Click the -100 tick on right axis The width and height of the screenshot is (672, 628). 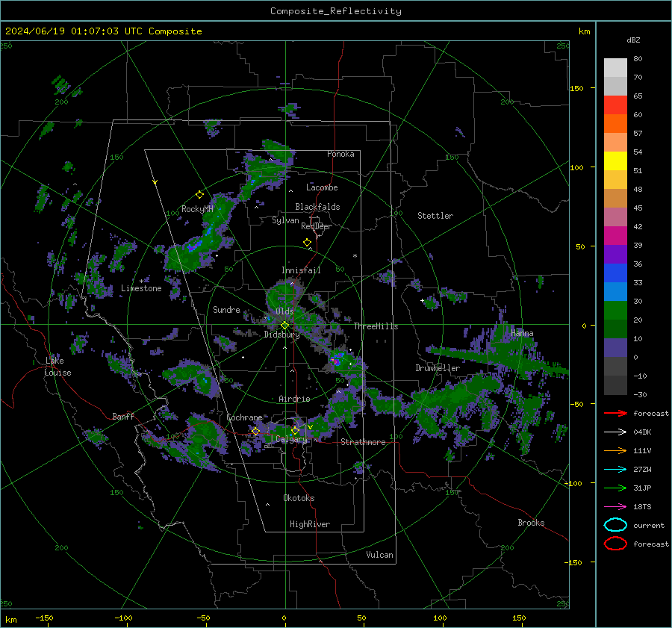pyautogui.click(x=573, y=483)
